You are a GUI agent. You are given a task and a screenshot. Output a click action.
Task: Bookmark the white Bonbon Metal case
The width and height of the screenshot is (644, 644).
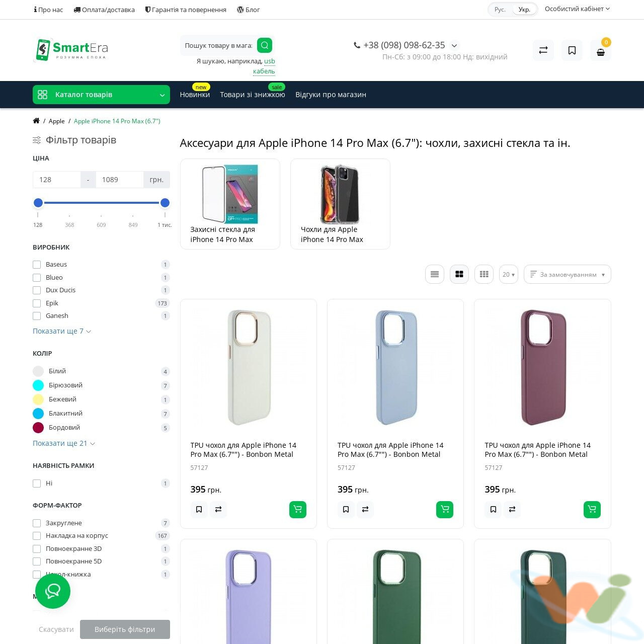(199, 509)
